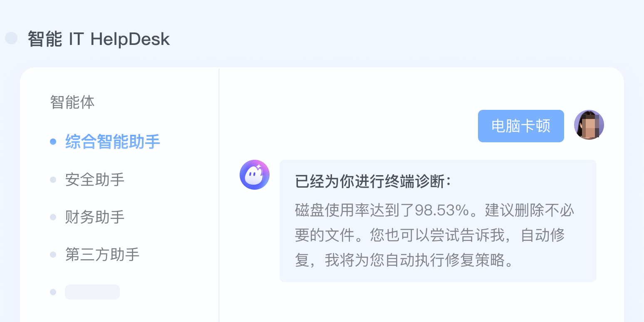Screen dimensions: 644x322
Task: Mark 第三方助手 as the active agent
Action: (102, 254)
